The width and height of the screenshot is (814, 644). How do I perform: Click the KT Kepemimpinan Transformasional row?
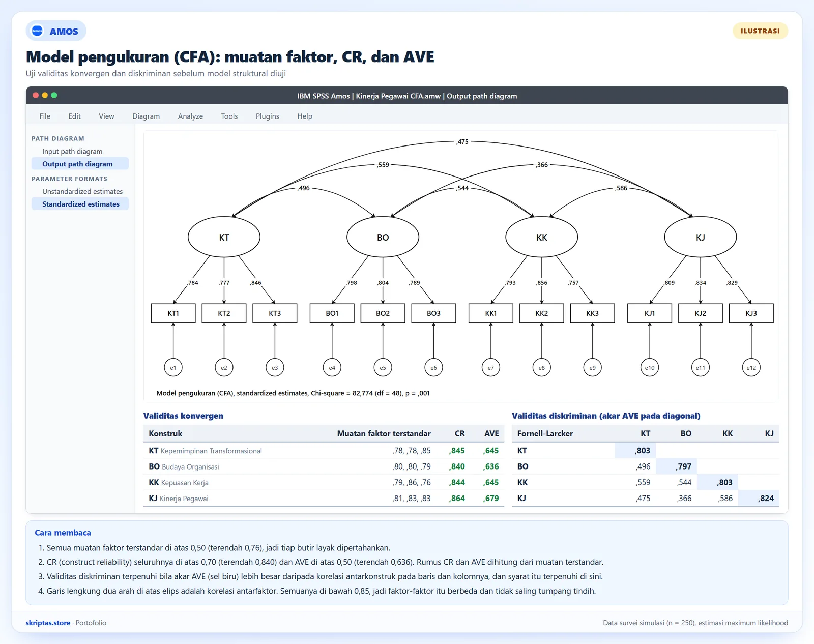pos(324,451)
